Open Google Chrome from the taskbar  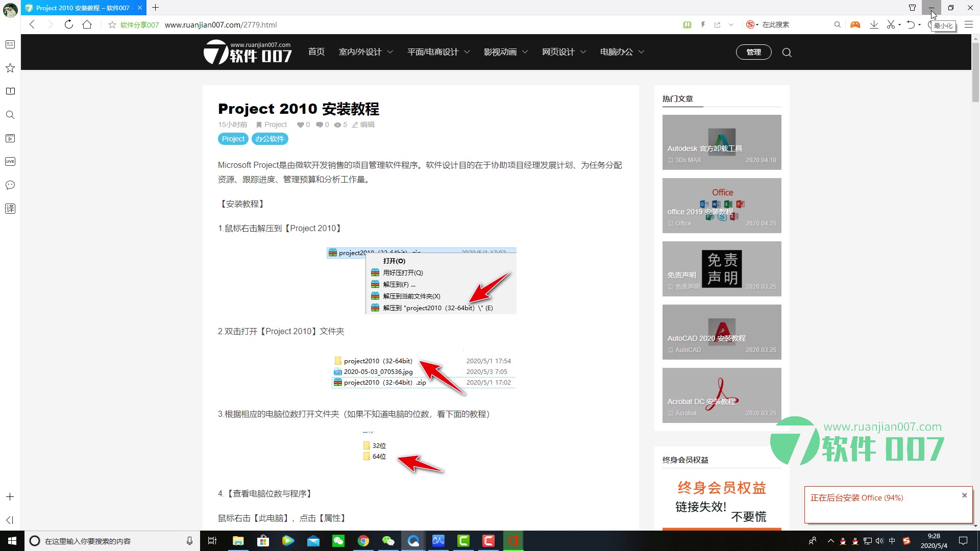pyautogui.click(x=363, y=541)
